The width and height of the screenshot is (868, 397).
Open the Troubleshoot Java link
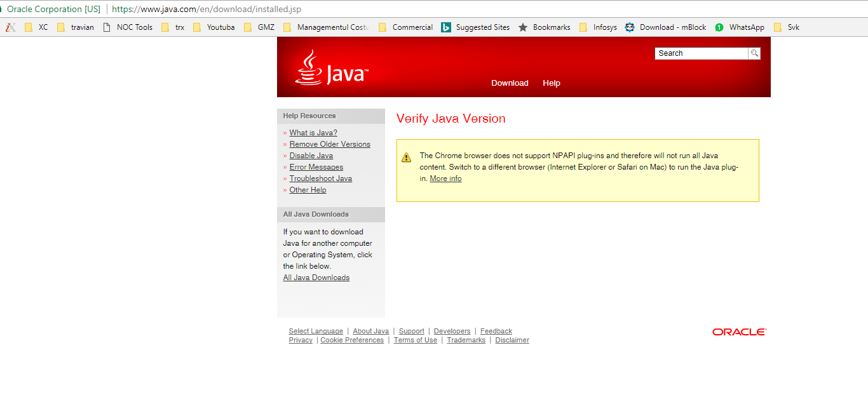click(x=320, y=178)
